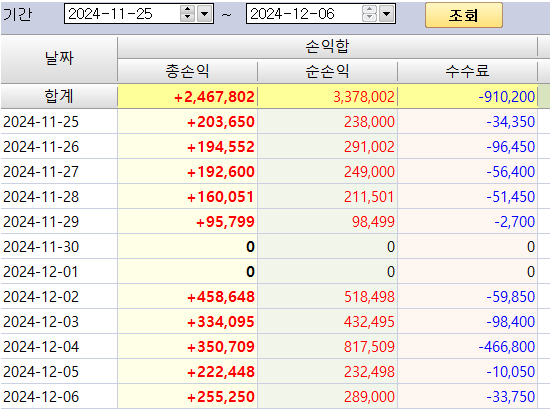Click the +334,095 cell

coord(187,321)
